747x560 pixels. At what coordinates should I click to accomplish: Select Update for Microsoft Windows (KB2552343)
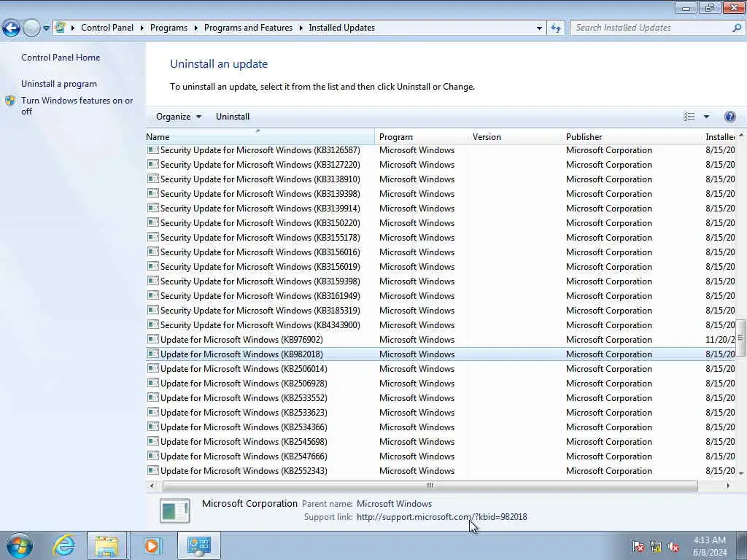244,471
